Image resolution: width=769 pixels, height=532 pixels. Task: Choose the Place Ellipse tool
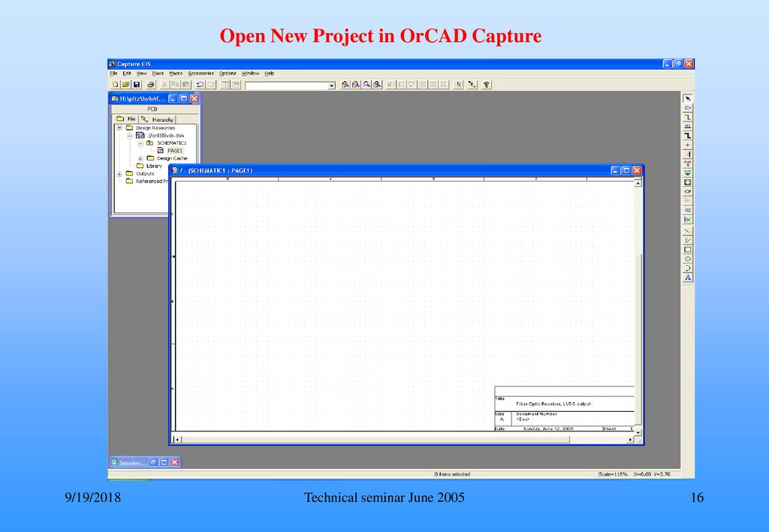point(688,259)
